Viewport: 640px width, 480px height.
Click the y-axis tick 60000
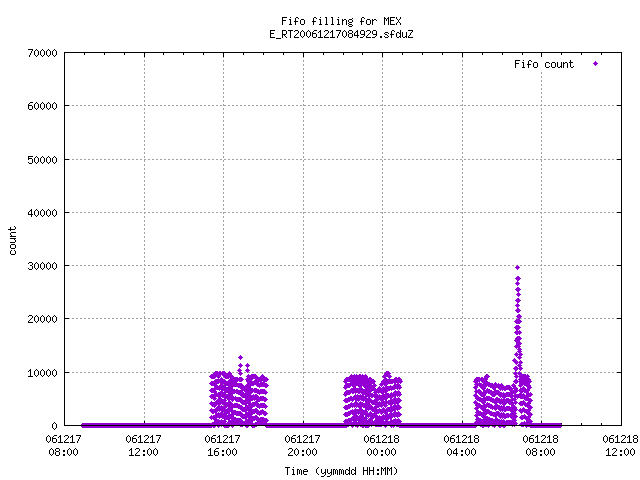point(42,106)
